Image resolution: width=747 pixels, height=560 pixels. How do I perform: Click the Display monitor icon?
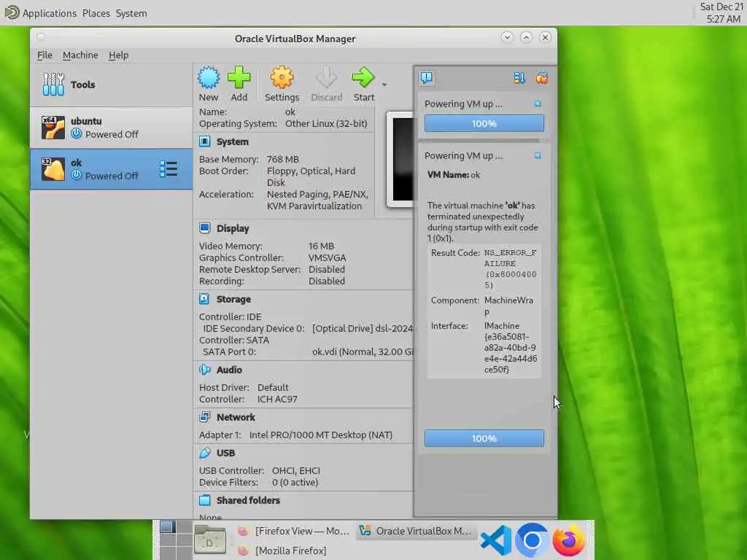tap(204, 227)
